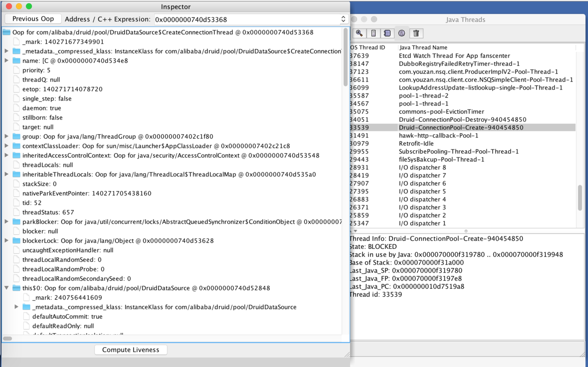Expand the parkBlocker ConditionObject node
Image resolution: width=588 pixels, height=367 pixels.
pyautogui.click(x=7, y=221)
